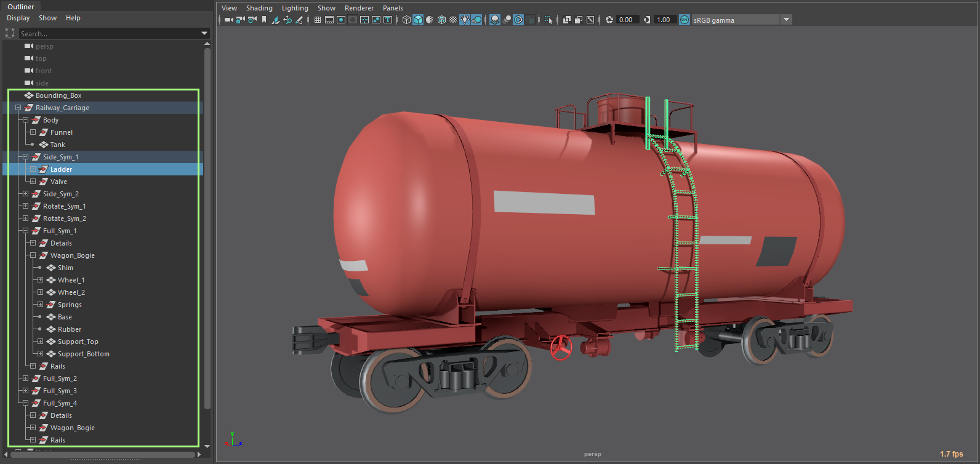Collapse the Wagon_Bogie group under Full_Sym_1
This screenshot has height=464, width=980.
[33, 255]
